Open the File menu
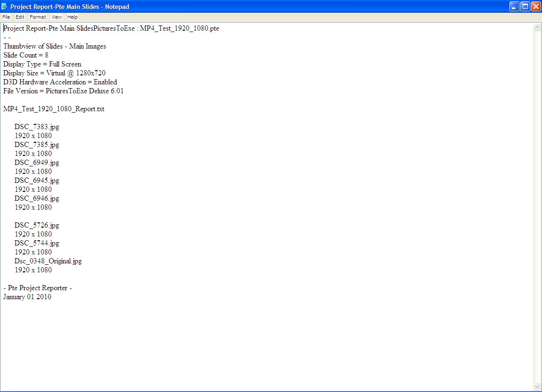 pyautogui.click(x=6, y=17)
